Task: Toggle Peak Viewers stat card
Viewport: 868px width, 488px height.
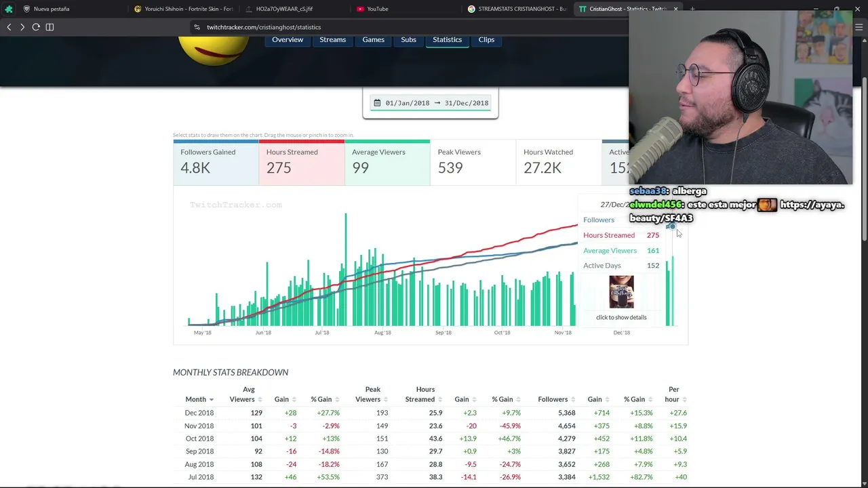Action: (473, 163)
